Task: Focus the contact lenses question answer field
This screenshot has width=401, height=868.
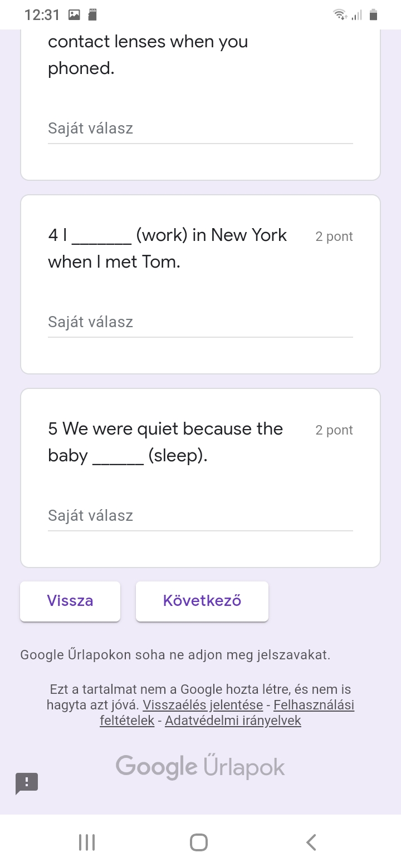Action: [200, 129]
